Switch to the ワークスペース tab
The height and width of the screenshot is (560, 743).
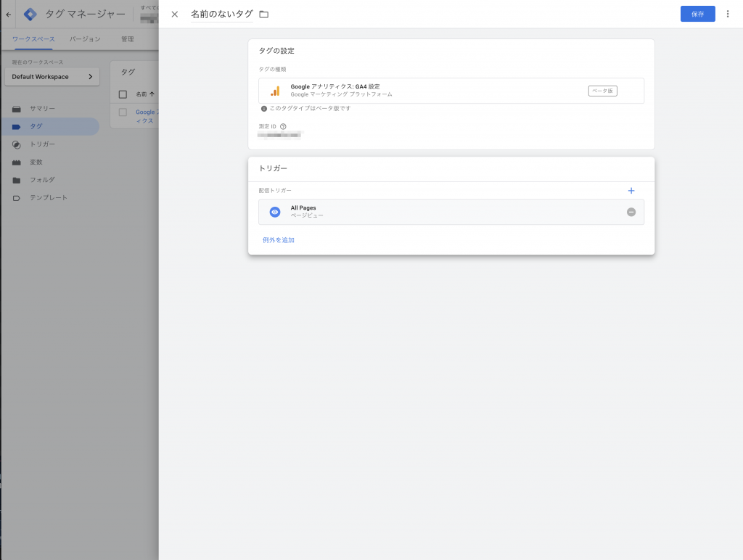coord(33,39)
